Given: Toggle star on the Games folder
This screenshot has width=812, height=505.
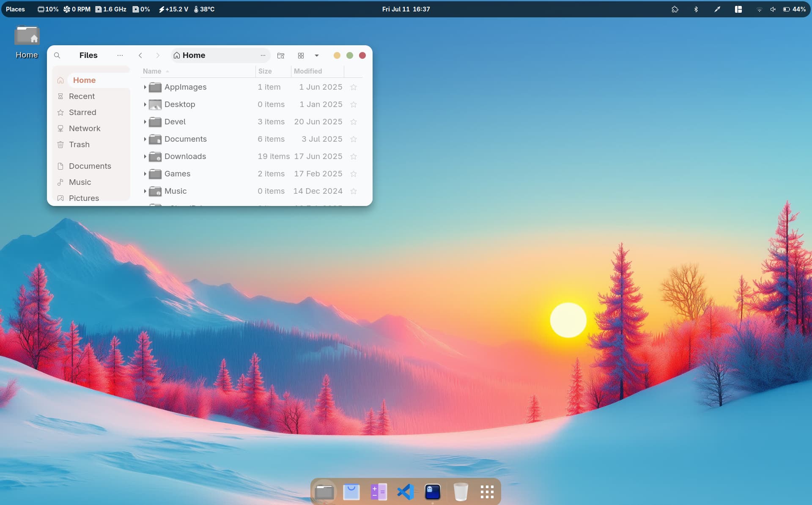Looking at the screenshot, I should 354,174.
